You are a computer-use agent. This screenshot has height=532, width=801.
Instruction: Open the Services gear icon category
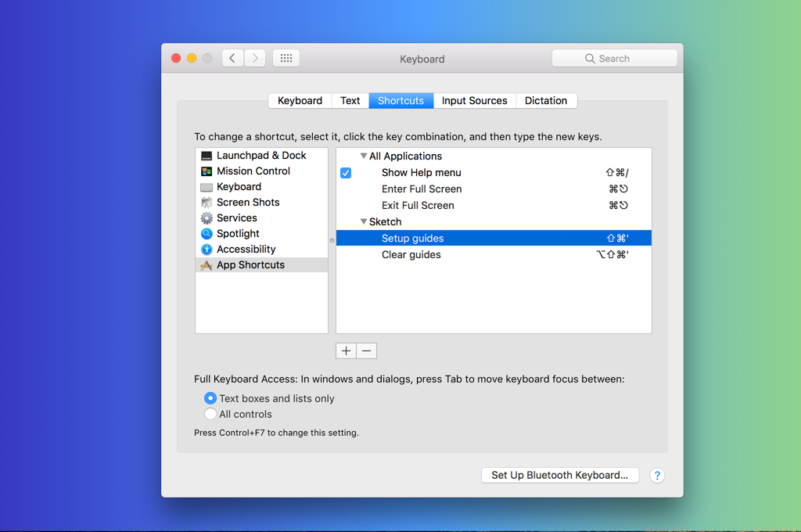click(207, 218)
